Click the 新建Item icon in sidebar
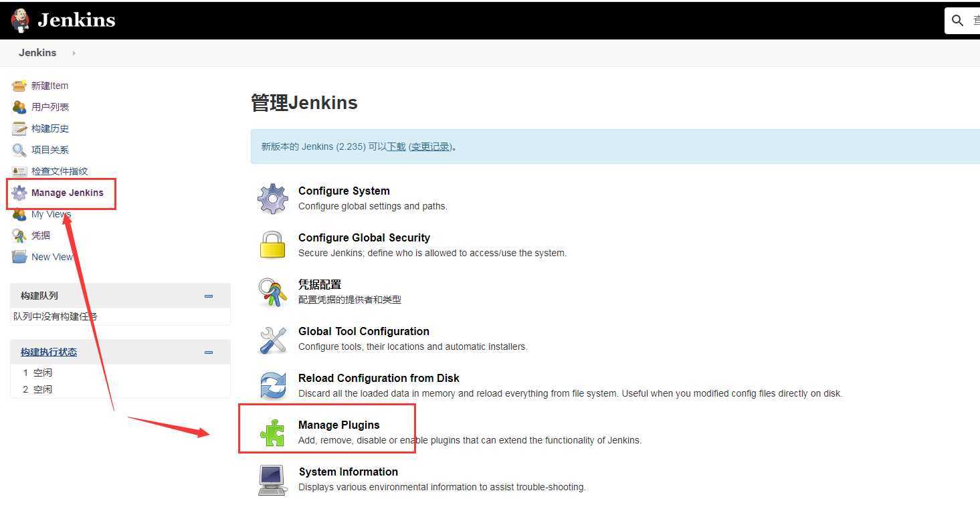The height and width of the screenshot is (509, 980). coord(19,86)
